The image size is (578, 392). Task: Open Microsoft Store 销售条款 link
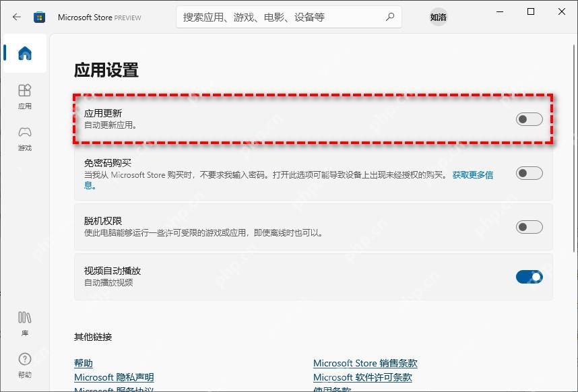(x=365, y=363)
